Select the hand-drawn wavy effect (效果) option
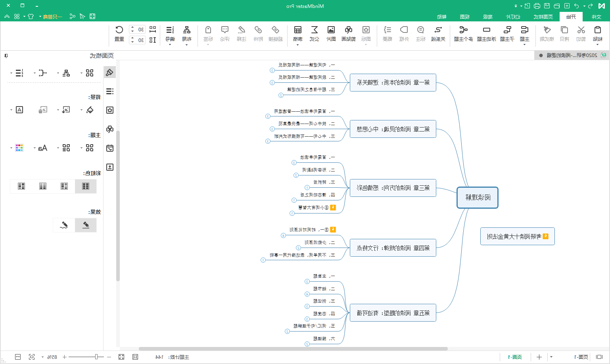Image resolution: width=610 pixels, height=364 pixels. pyautogui.click(x=64, y=225)
